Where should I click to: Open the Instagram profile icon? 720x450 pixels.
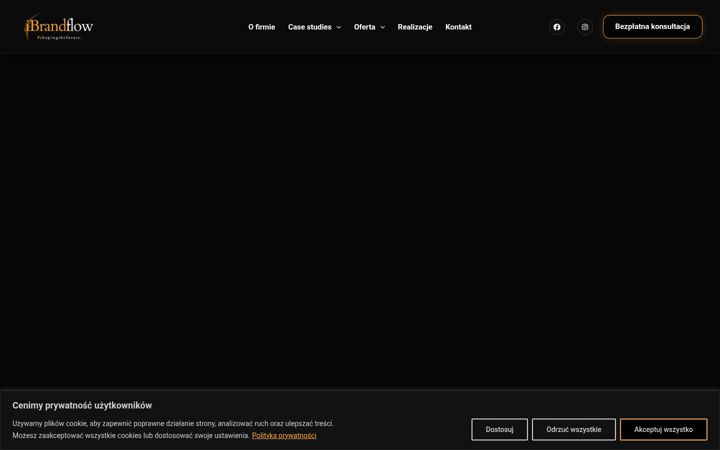point(585,27)
